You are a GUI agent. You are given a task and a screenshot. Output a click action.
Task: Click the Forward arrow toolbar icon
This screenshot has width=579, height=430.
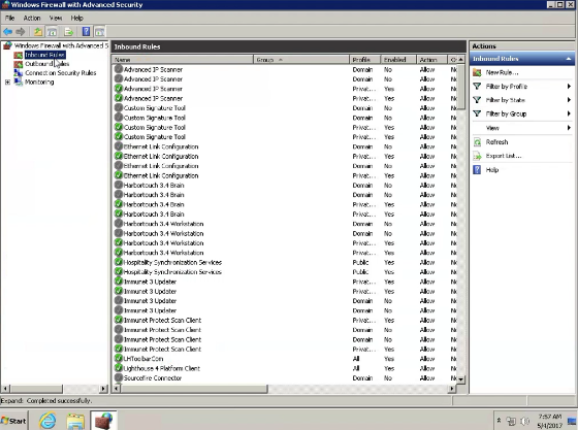21,32
